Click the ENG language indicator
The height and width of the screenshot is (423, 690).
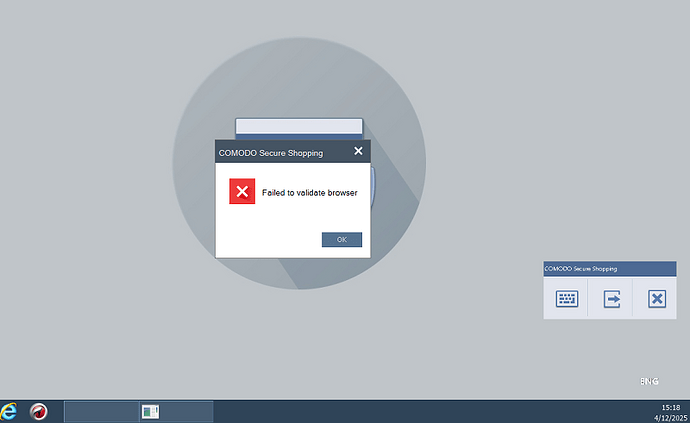(649, 381)
